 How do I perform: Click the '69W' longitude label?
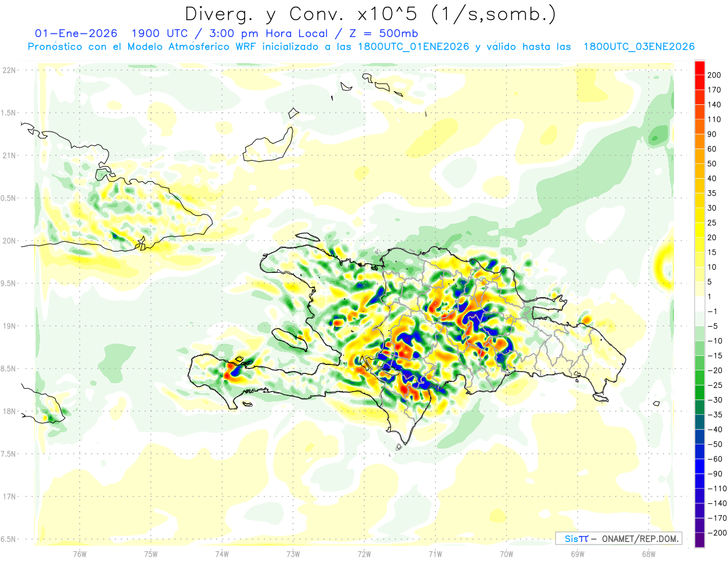tap(578, 554)
